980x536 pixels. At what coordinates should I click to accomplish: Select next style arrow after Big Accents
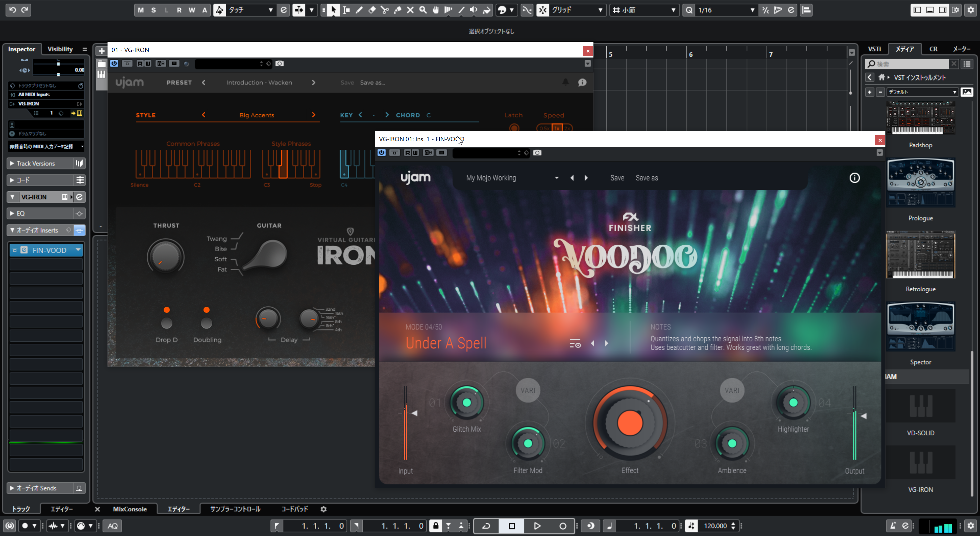pyautogui.click(x=313, y=115)
